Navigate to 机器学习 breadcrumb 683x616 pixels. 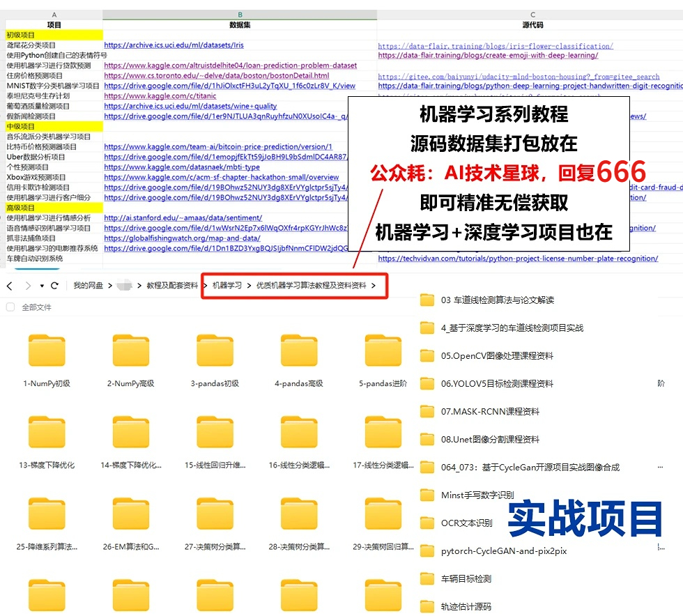tap(227, 285)
